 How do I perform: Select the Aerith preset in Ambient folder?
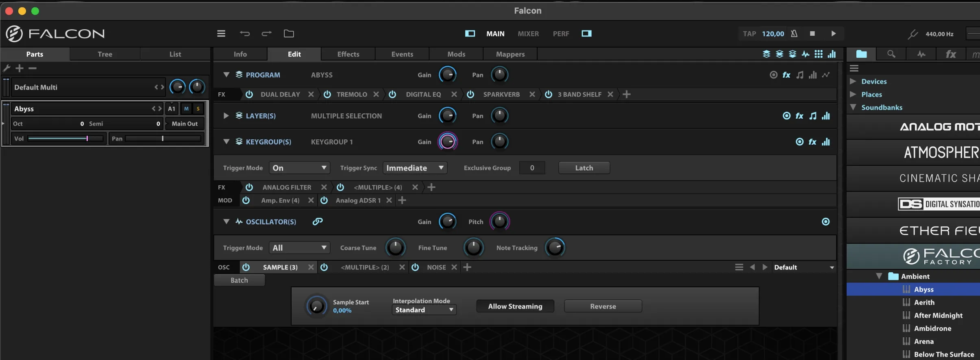coord(924,302)
